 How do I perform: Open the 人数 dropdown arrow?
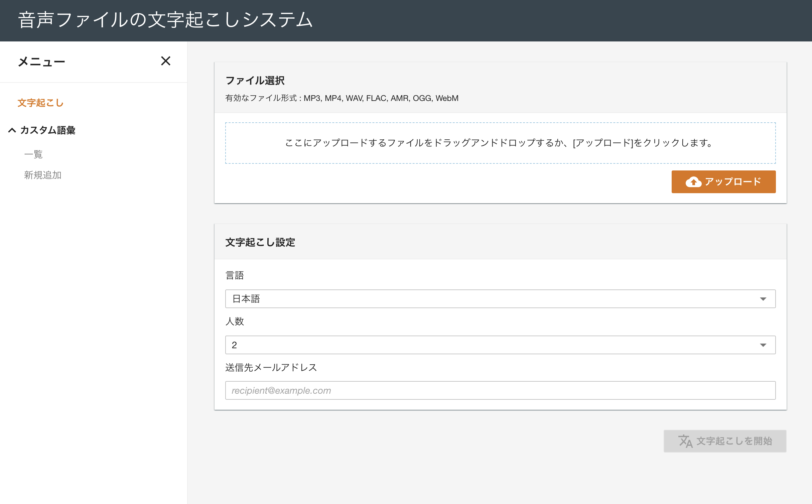(763, 345)
